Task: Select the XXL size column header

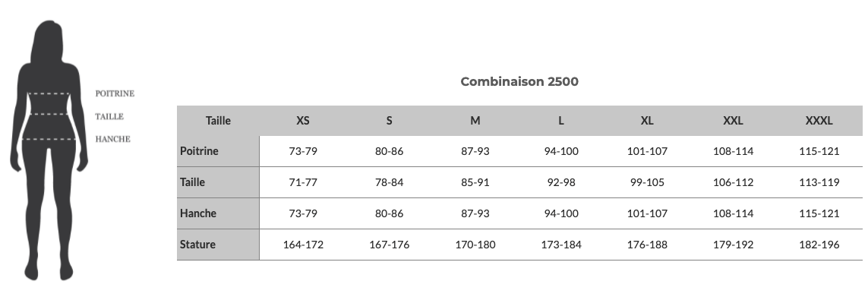Action: point(733,121)
